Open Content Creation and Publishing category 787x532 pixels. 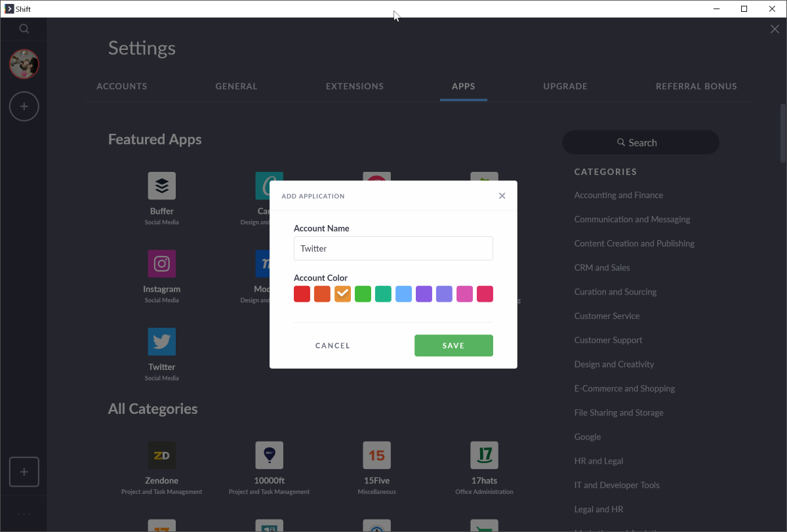click(x=634, y=243)
